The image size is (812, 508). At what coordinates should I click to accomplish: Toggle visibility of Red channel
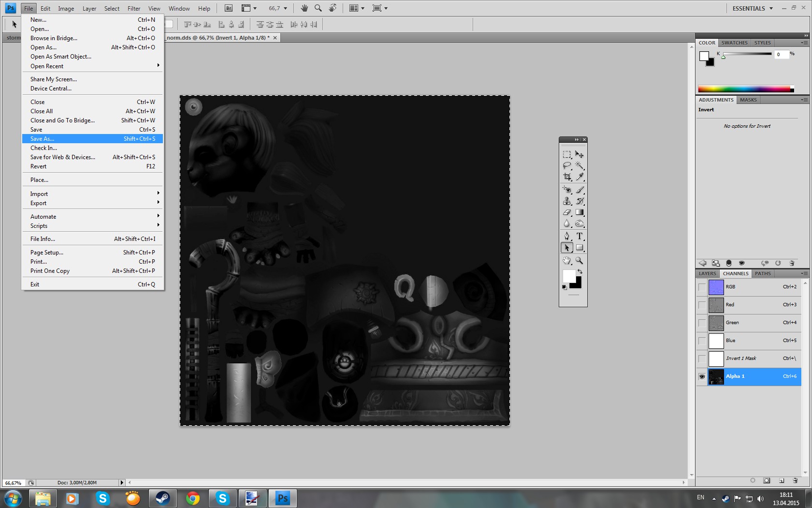[702, 305]
